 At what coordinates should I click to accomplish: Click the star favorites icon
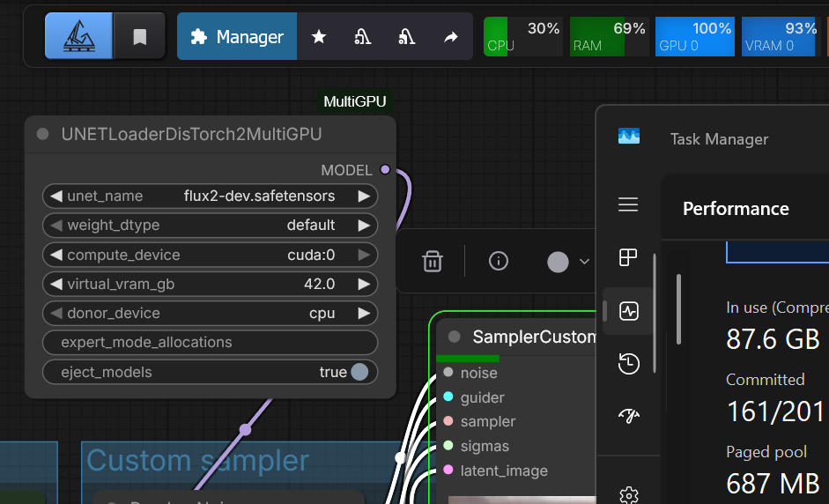point(319,36)
